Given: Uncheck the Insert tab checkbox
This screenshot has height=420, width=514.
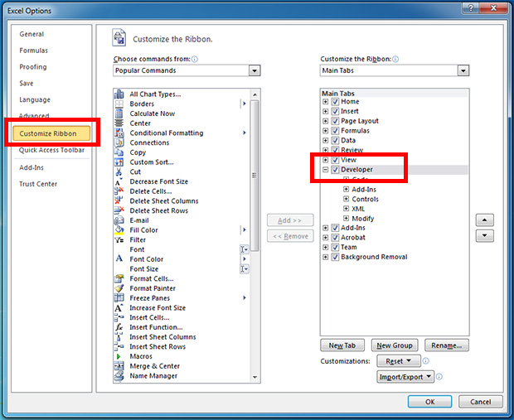Looking at the screenshot, I should (335, 111).
